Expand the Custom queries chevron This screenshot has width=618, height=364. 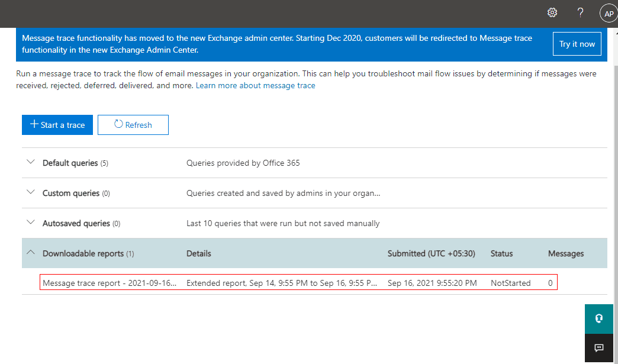[31, 193]
